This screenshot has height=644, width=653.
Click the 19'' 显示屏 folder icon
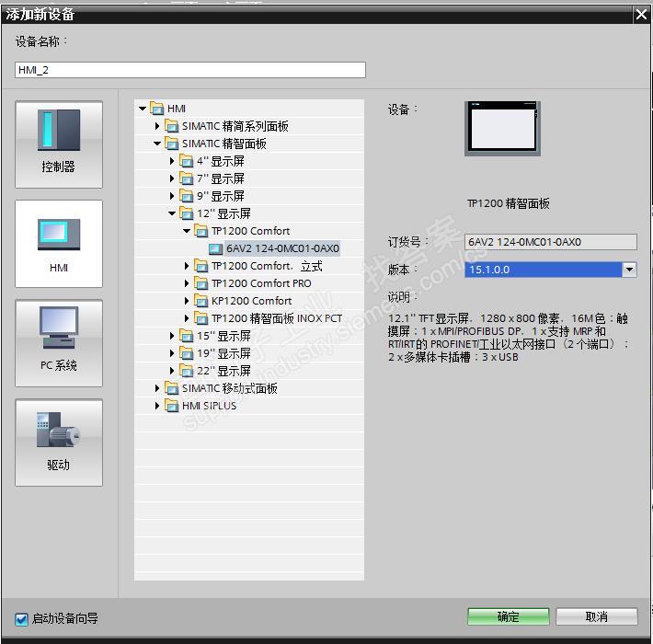[187, 353]
